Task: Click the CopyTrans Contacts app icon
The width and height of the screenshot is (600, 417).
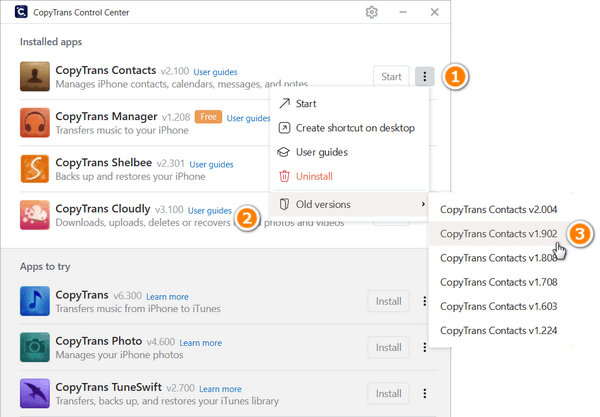Action: click(x=35, y=77)
